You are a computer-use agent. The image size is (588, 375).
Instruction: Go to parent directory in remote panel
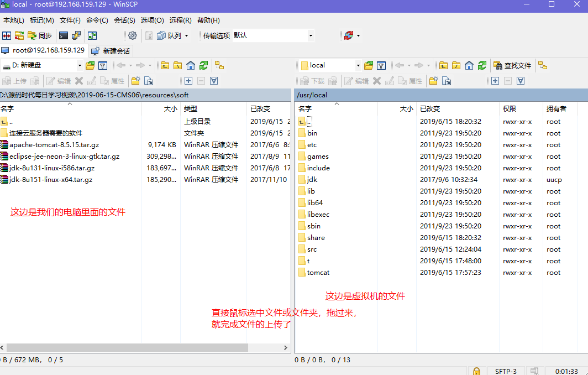pos(443,66)
